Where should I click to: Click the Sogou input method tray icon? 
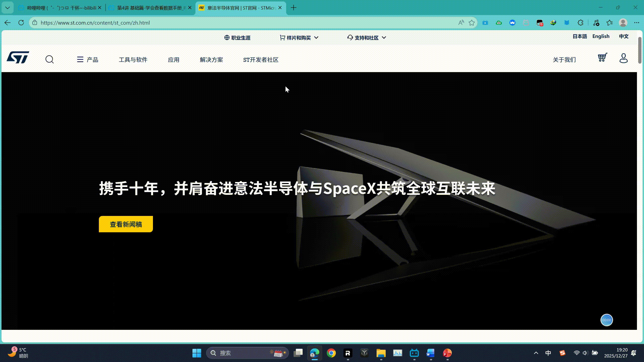(562, 353)
